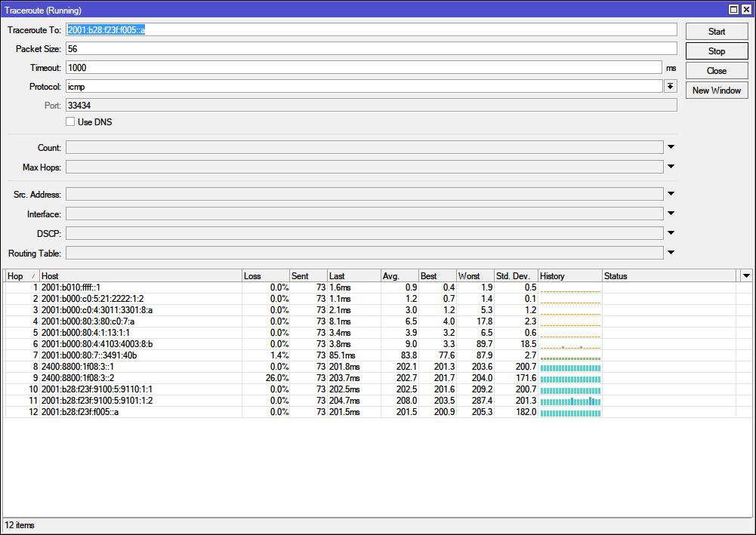Screen dimensions: 756x535
Task: Click the history graph for hop 11
Action: click(x=570, y=401)
